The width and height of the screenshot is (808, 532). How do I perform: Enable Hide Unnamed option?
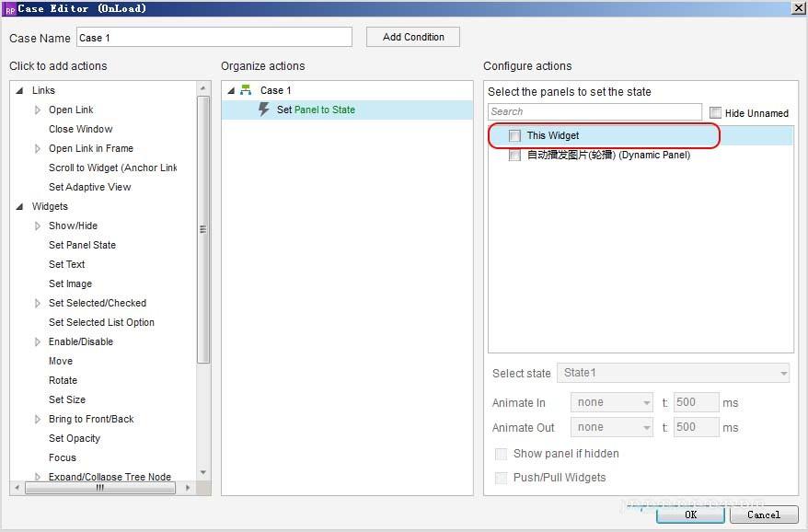pyautogui.click(x=715, y=112)
